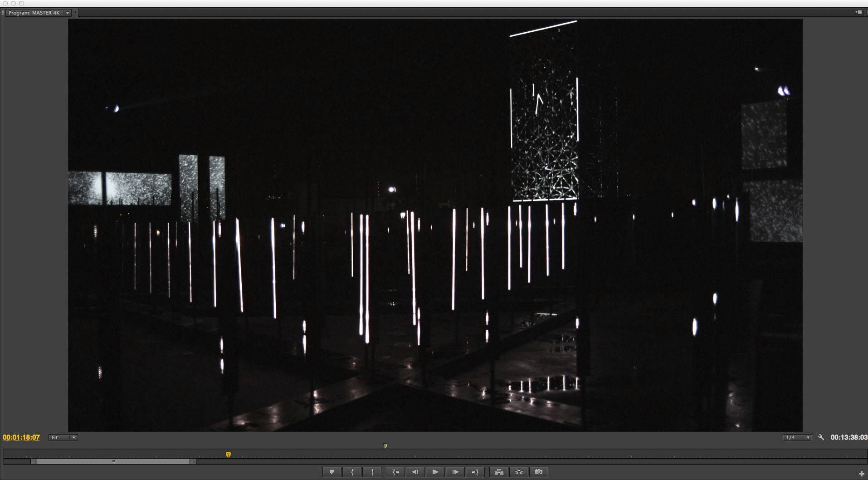Click the Lift button
The image size is (868, 480).
[x=499, y=472]
